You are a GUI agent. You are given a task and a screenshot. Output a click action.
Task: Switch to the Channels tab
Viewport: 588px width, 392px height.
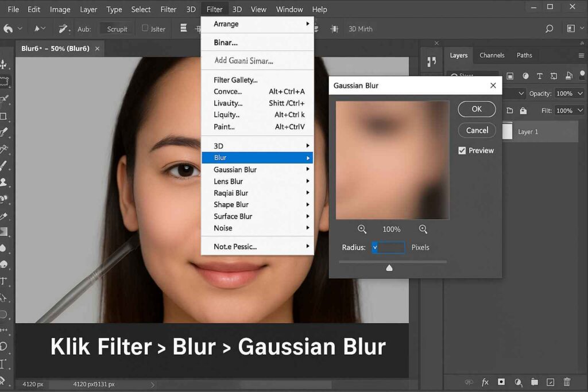[x=492, y=55]
